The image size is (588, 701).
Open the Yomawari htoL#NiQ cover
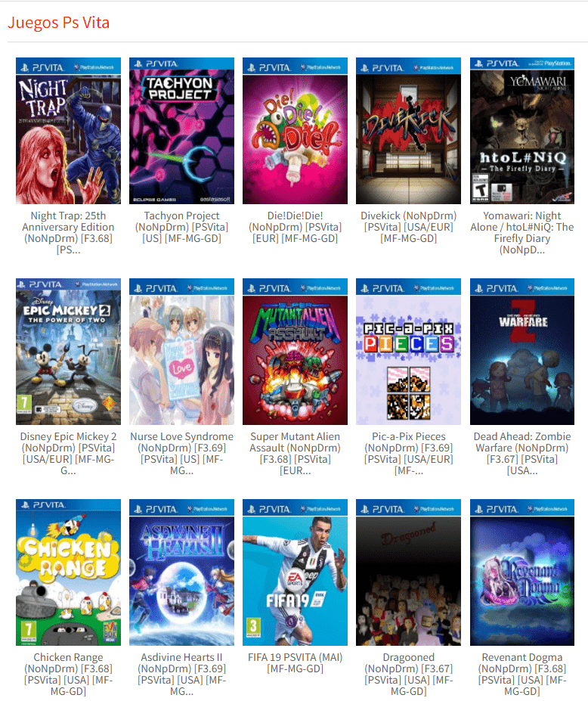point(522,131)
